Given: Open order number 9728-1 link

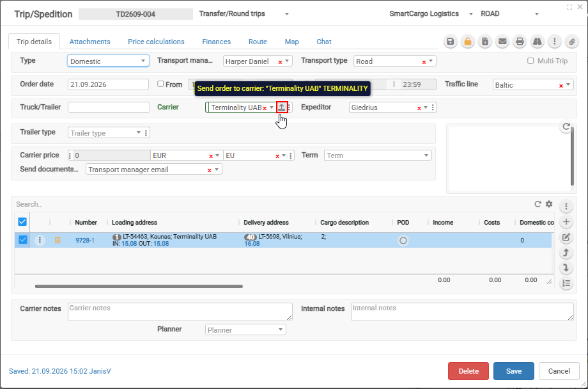Looking at the screenshot, I should [85, 241].
